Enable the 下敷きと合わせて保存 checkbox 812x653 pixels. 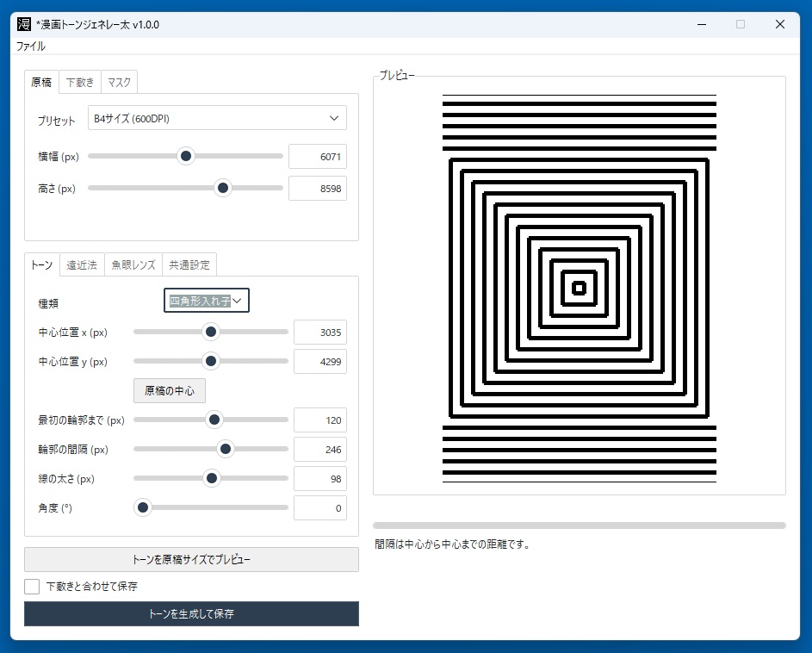coord(32,586)
